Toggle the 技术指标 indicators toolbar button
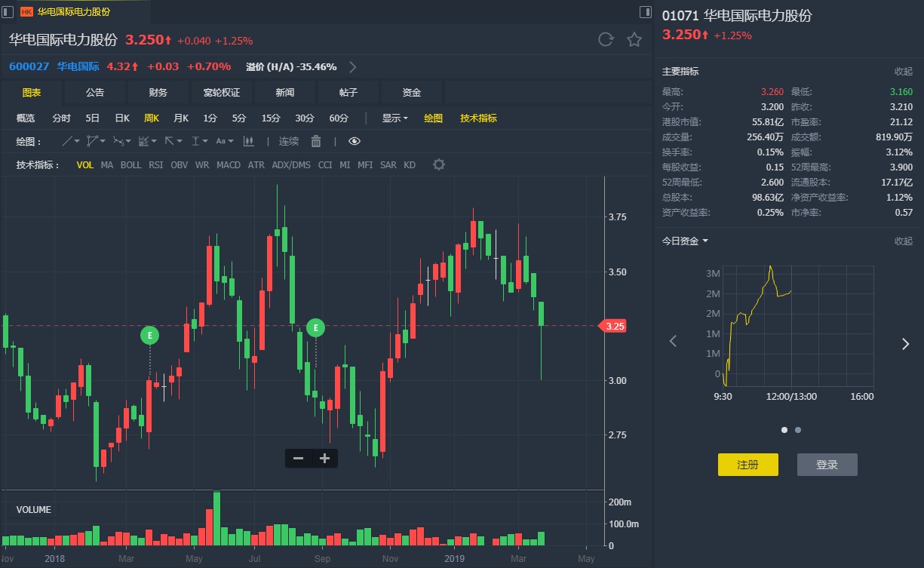This screenshot has width=924, height=568. coord(479,118)
